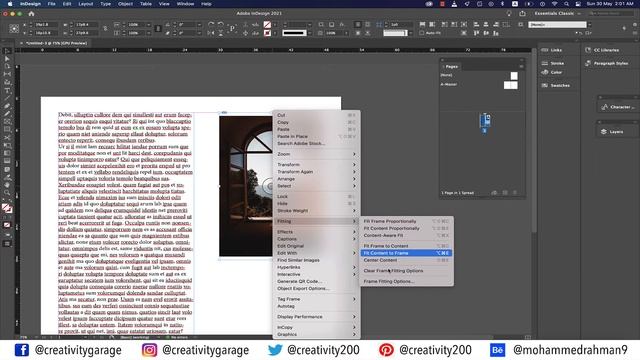Viewport: 640px width, 360px height.
Task: Open the object style dropdown
Action: point(589,24)
